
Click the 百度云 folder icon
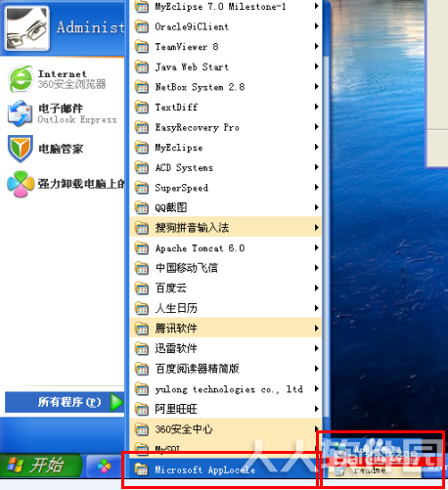click(x=142, y=289)
